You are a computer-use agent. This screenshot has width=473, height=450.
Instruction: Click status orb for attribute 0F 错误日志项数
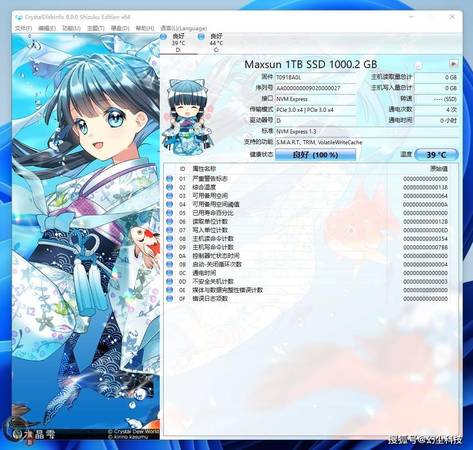click(x=170, y=299)
